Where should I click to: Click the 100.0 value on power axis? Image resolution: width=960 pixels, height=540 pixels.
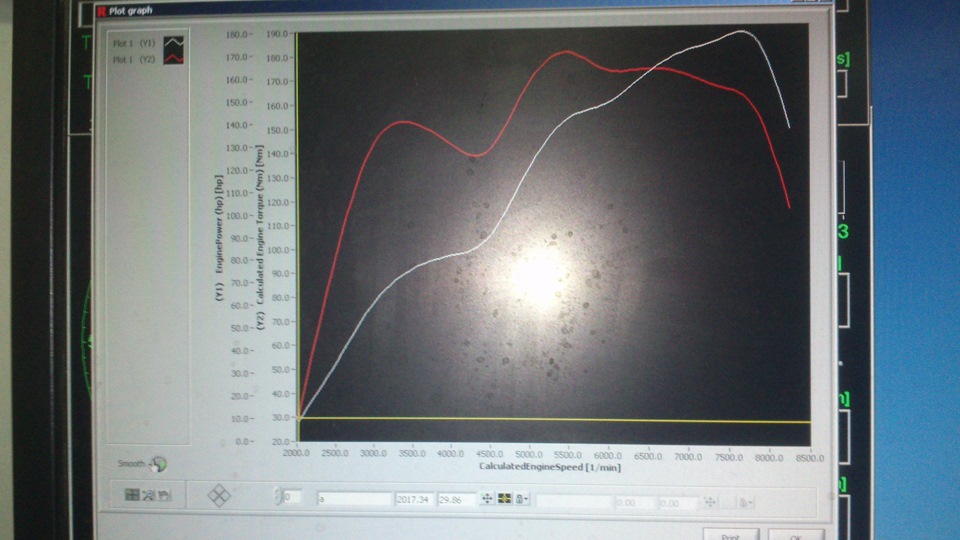point(237,216)
